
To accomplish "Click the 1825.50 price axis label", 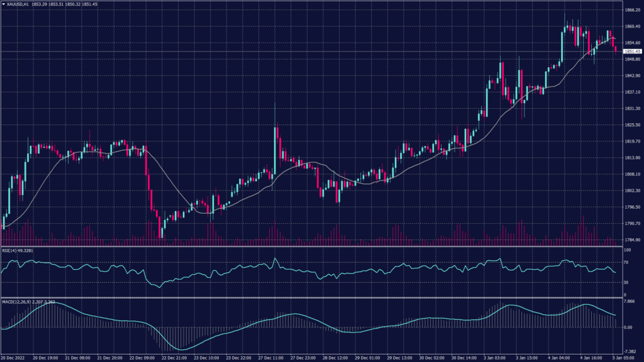I will pos(632,125).
